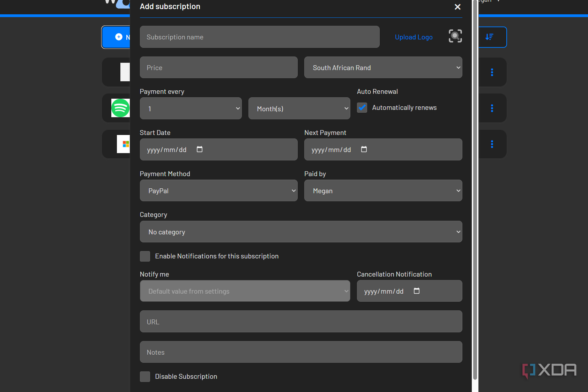This screenshot has width=588, height=392.
Task: Click the Microsoft logo
Action: [124, 144]
